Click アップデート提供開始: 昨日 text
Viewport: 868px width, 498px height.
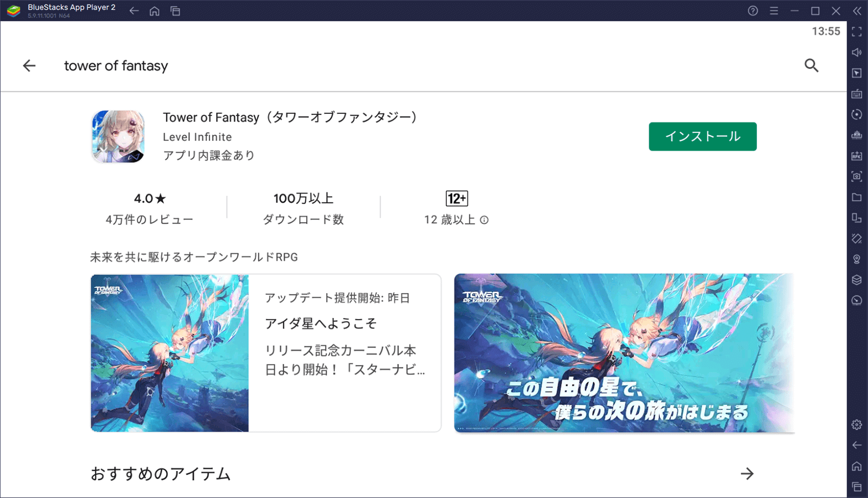pos(337,298)
